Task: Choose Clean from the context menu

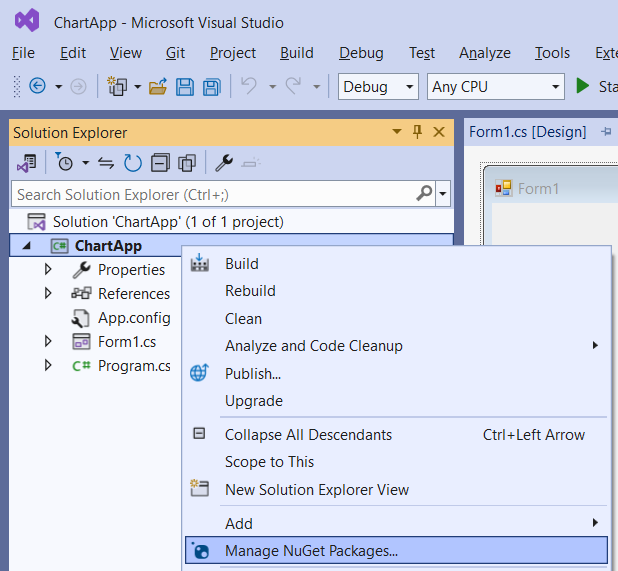Action: click(x=396, y=318)
